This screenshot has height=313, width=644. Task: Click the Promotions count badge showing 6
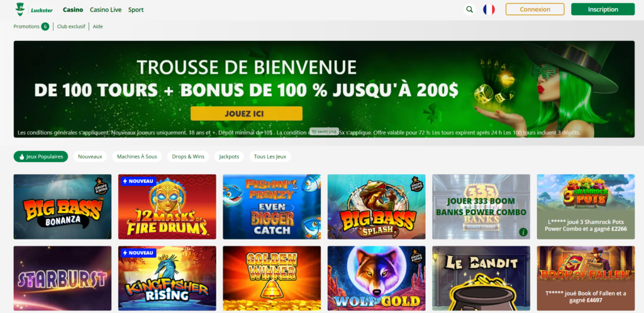tap(45, 26)
